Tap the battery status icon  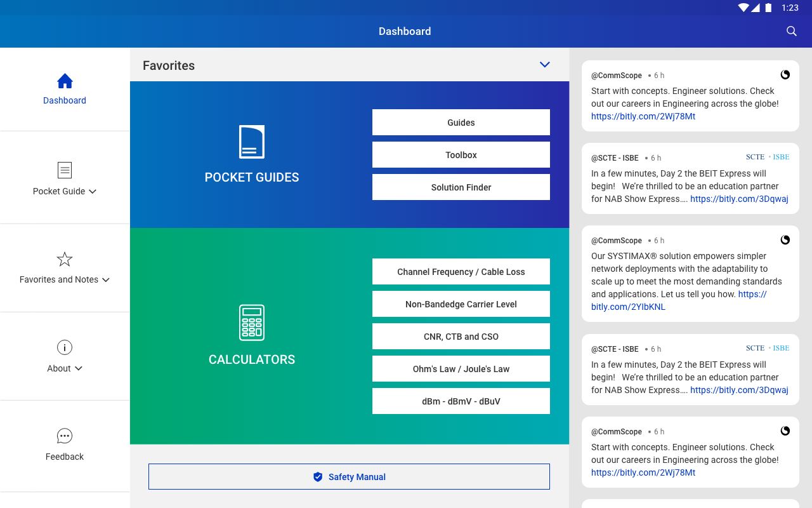tap(768, 8)
